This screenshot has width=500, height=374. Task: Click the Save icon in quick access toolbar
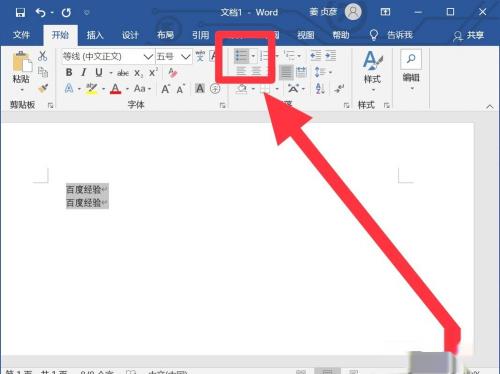[20, 12]
